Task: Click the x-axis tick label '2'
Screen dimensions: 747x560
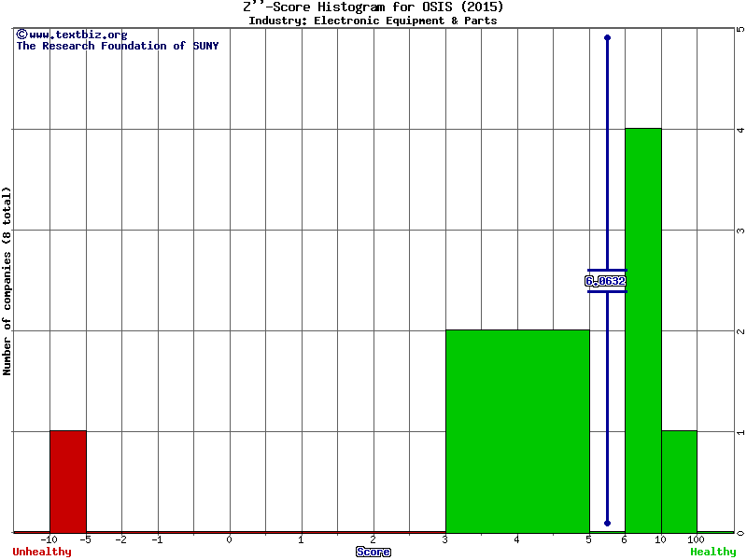Action: [x=373, y=540]
